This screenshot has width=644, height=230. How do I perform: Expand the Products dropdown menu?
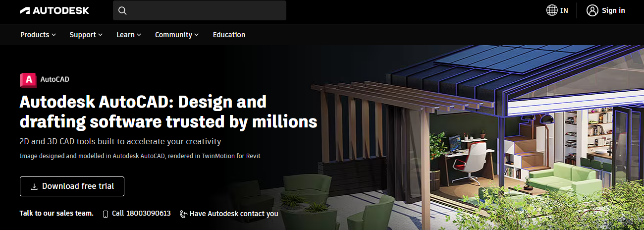[38, 35]
